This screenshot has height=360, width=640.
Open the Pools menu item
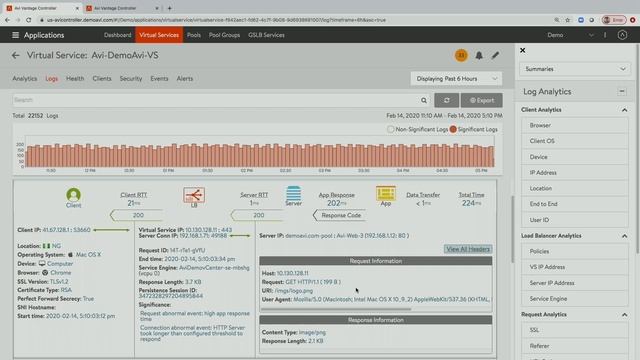click(194, 35)
